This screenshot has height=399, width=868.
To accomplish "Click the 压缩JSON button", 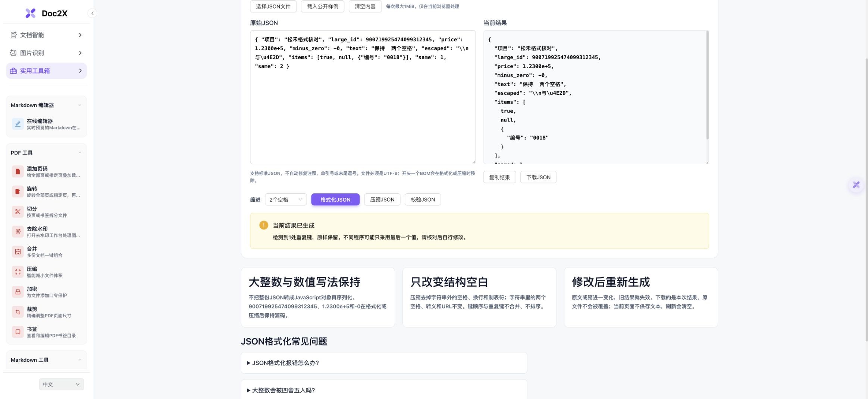I will pyautogui.click(x=382, y=200).
